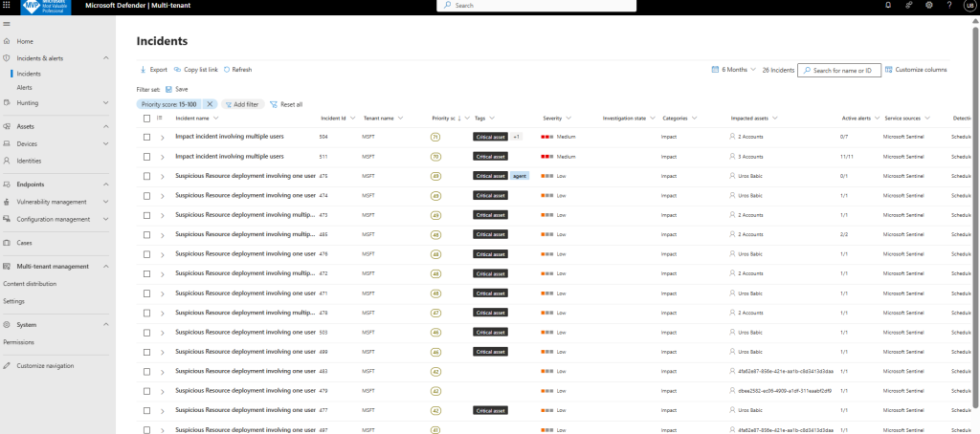Expand row details for incident 511
The width and height of the screenshot is (980, 434).
[x=163, y=156]
